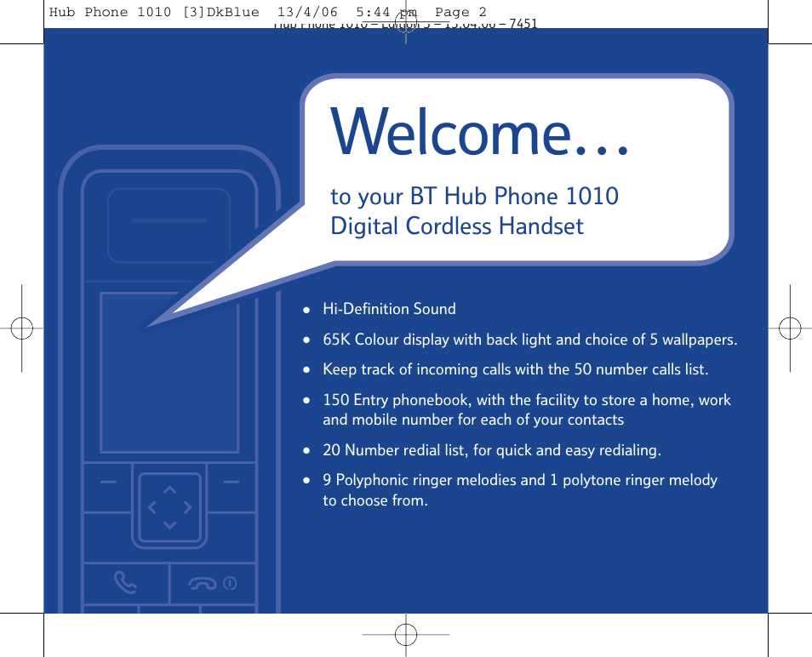Click the header text 'Hub Phone 1010 [3]DkBlue'
The image size is (812, 657).
point(154,12)
